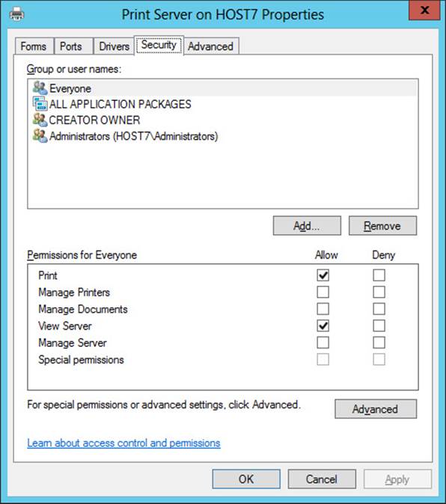Switch to the Drivers tab
Screen dimensions: 446x504
[x=114, y=46]
